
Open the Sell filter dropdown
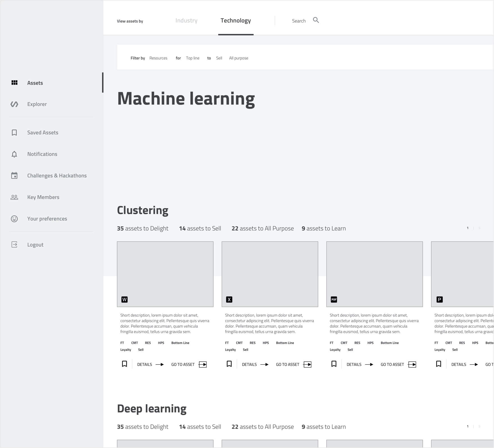pyautogui.click(x=219, y=58)
